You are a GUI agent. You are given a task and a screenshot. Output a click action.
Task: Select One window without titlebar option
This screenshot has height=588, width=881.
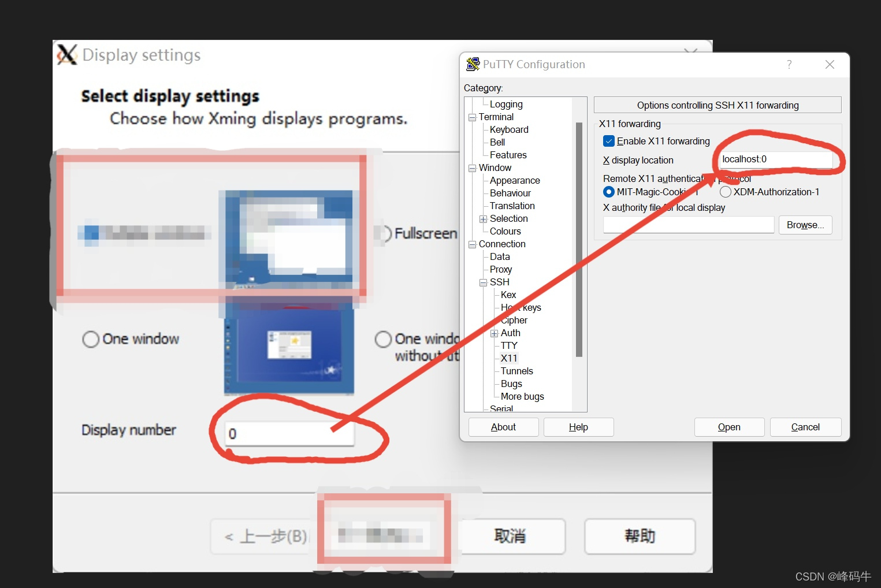[x=383, y=339]
